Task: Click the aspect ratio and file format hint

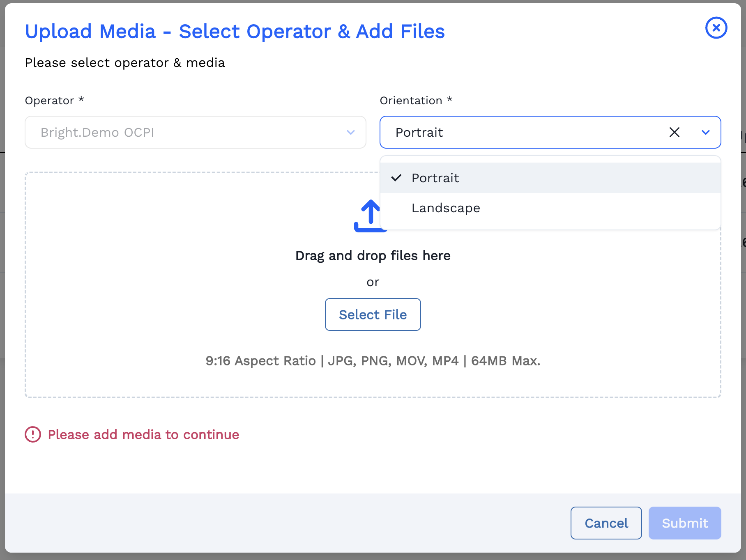Action: (373, 360)
